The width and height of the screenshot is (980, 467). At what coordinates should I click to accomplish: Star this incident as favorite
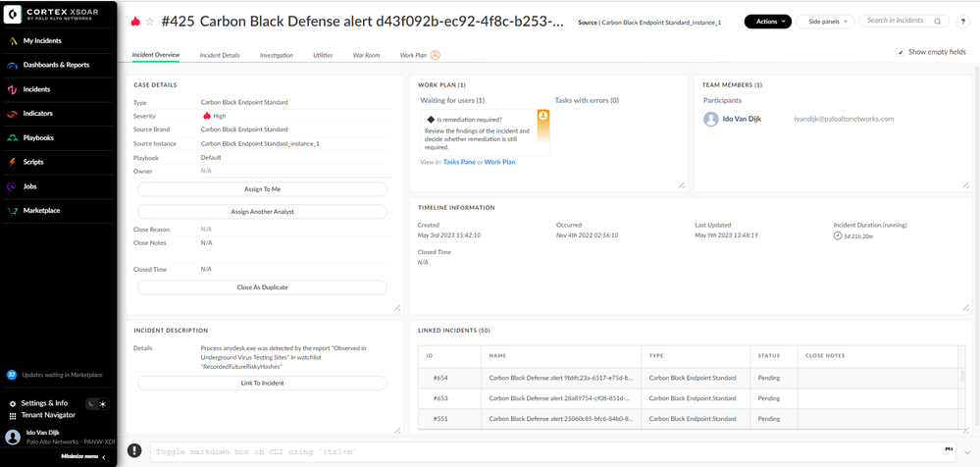[x=150, y=22]
